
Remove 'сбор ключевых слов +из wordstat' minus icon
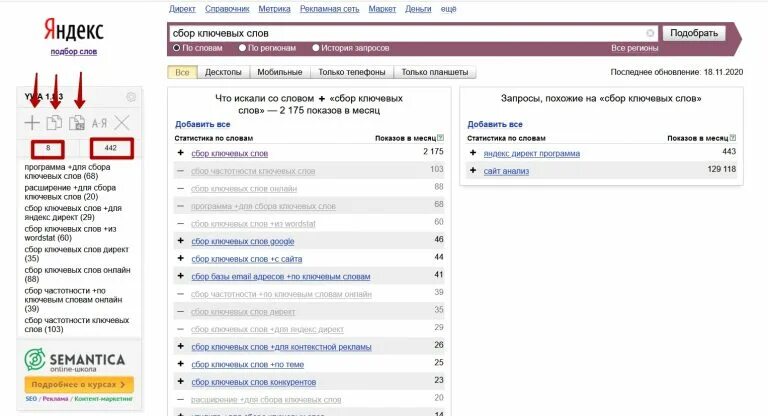pyautogui.click(x=180, y=223)
